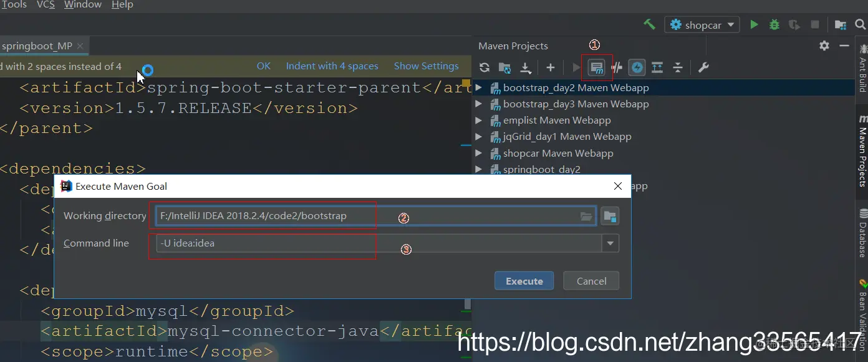Open Maven Projects side tool window tab

coord(862,151)
